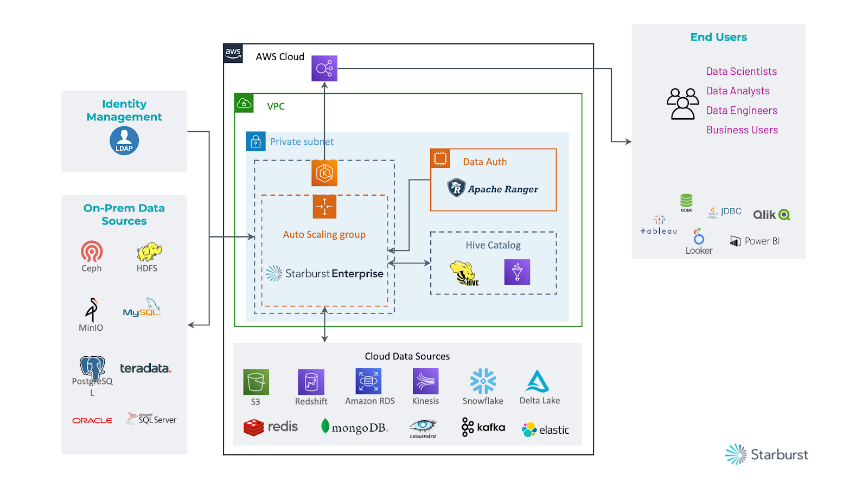Select the Amazon RDS icon
The width and height of the screenshot is (868, 488).
coord(368,381)
